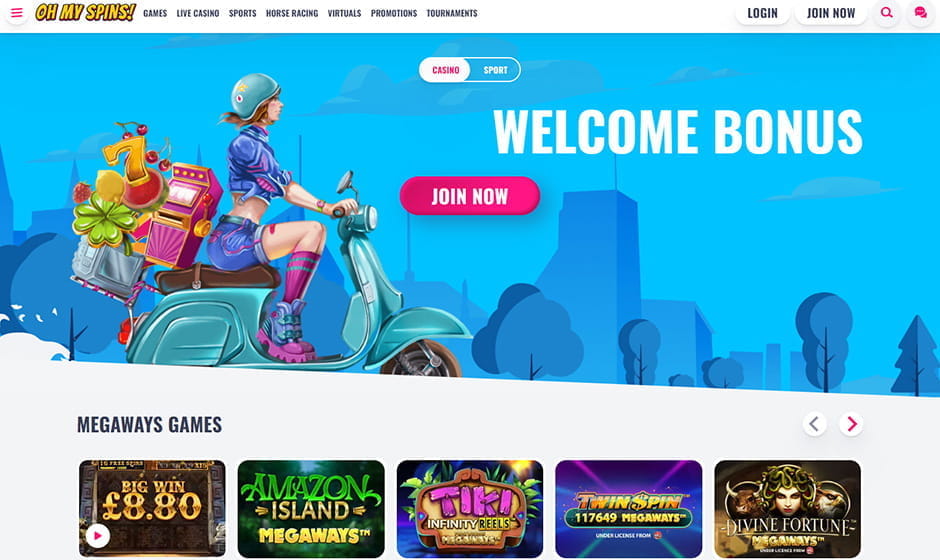940x560 pixels.
Task: Go to Horse Racing section
Action: [x=292, y=13]
